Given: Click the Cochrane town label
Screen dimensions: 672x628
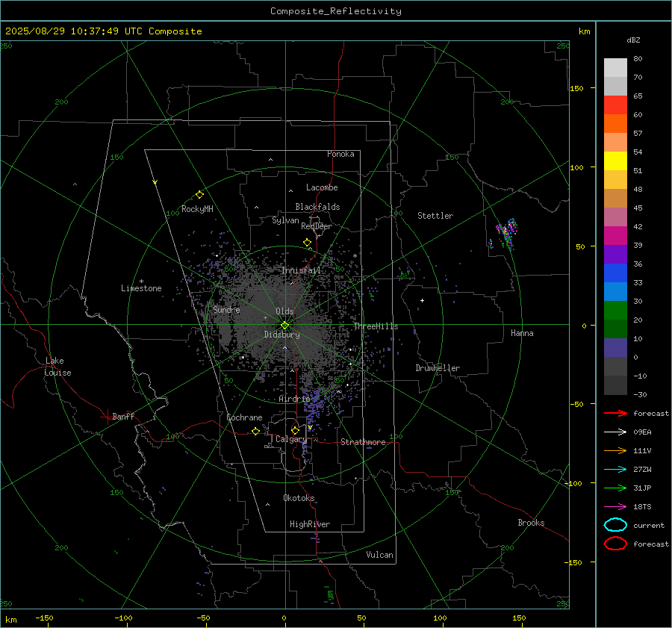Looking at the screenshot, I should tap(244, 417).
